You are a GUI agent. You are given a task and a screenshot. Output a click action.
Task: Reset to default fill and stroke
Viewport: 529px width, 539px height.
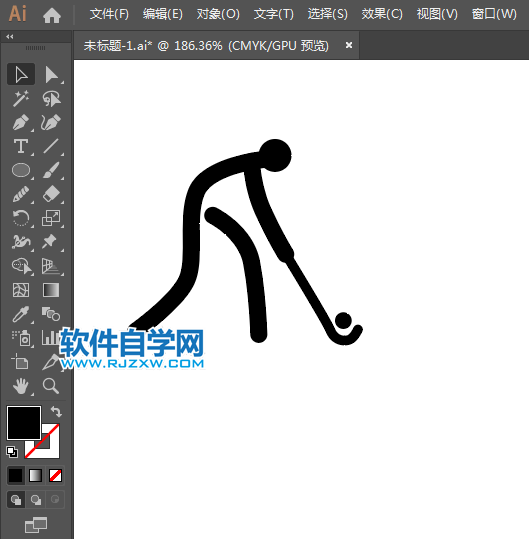pos(12,452)
